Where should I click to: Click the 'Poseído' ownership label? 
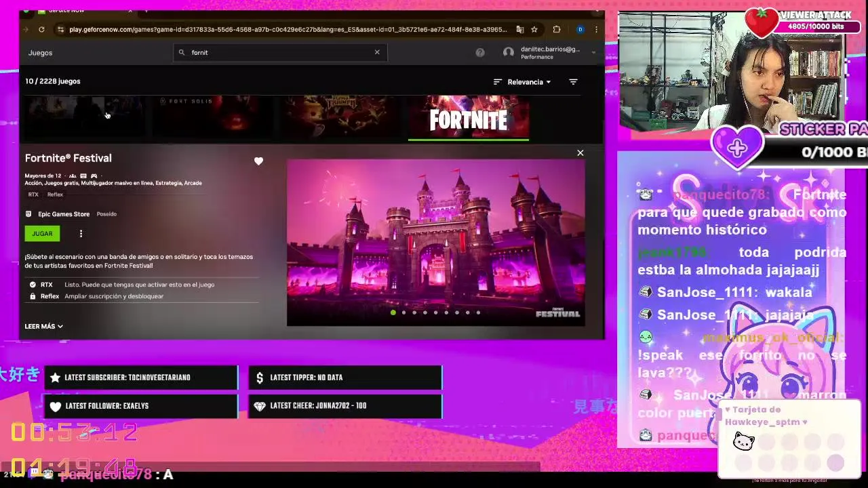coord(106,214)
